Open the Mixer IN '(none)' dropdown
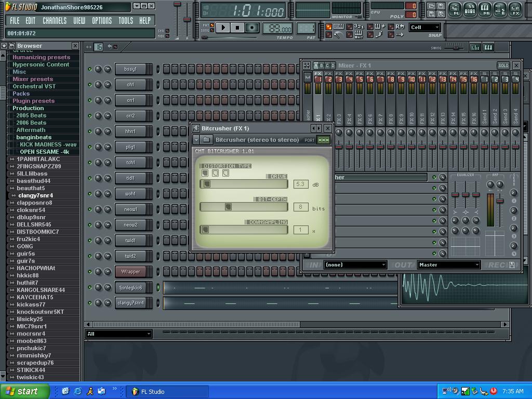 [355, 264]
